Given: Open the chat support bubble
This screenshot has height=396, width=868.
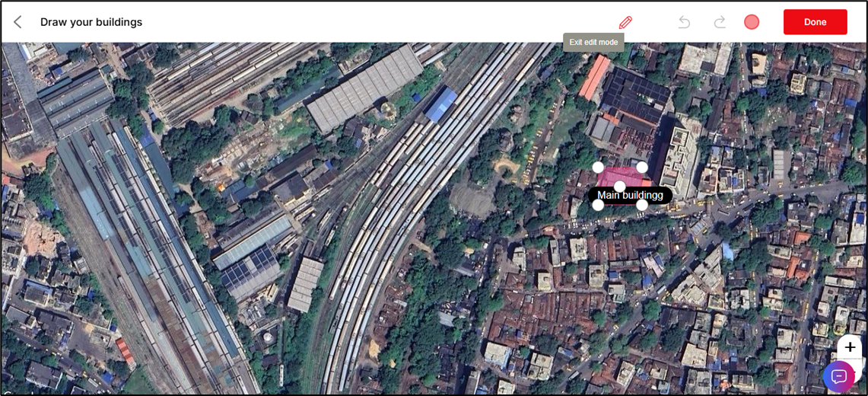Looking at the screenshot, I should coord(838,376).
